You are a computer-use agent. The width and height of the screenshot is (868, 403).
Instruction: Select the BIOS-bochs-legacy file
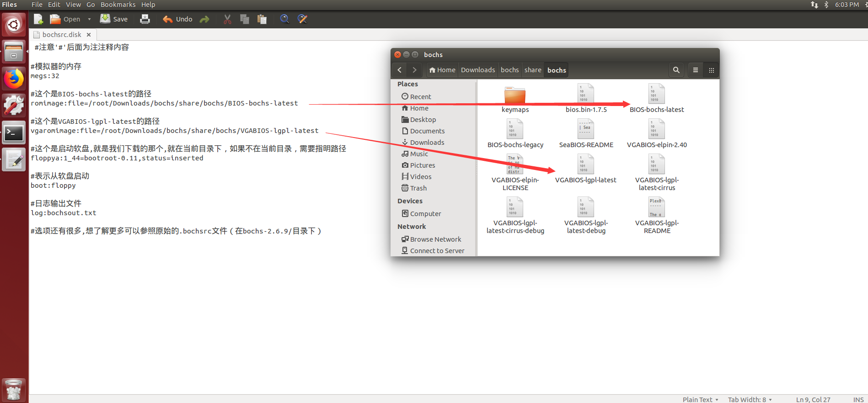[515, 134]
